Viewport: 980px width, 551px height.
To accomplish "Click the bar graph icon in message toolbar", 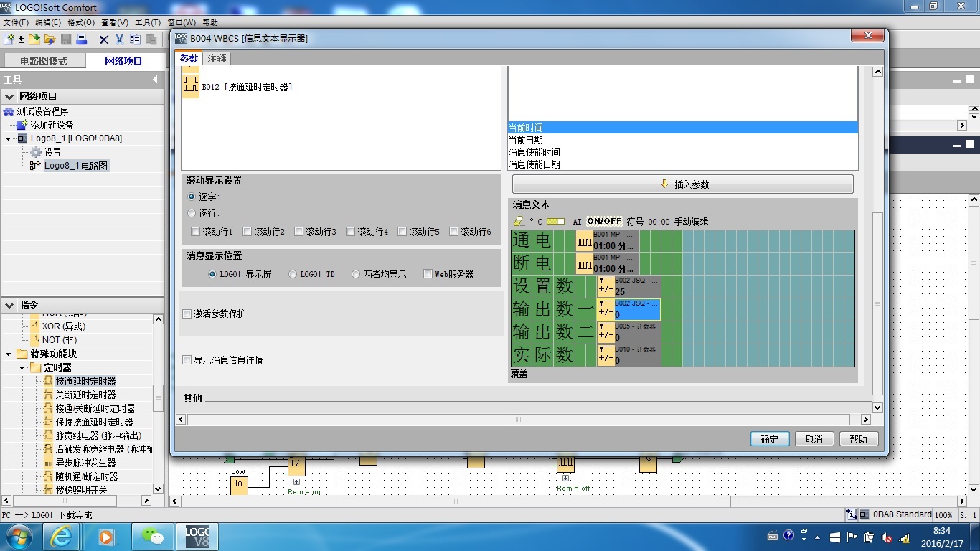I will 555,222.
